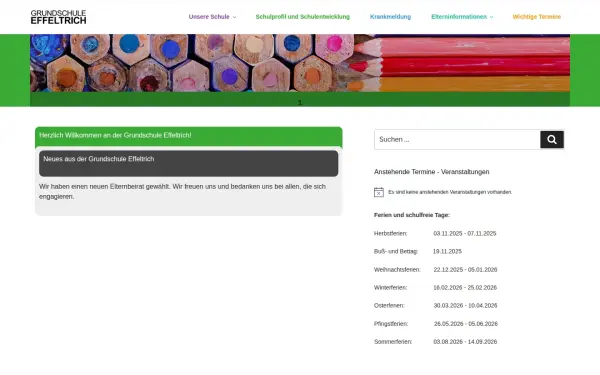Click Ferien und schulfreie Tage heading
Image resolution: width=600 pixels, height=375 pixels.
(x=412, y=215)
